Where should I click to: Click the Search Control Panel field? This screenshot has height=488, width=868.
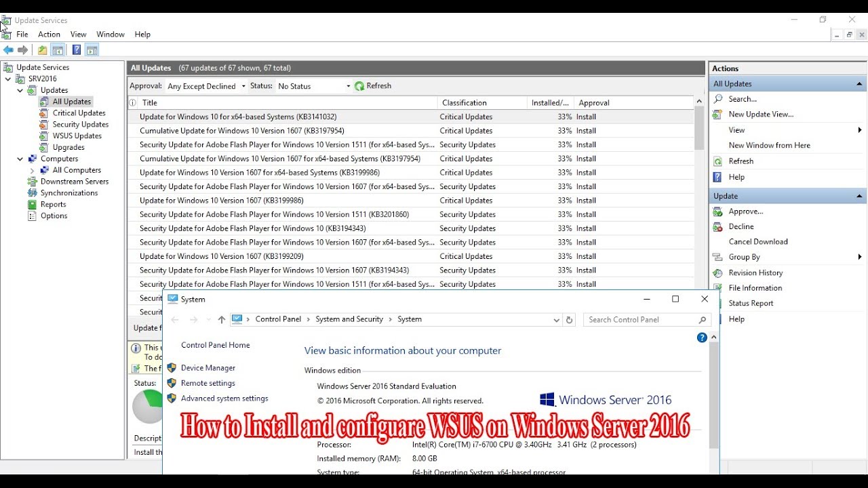pos(647,320)
